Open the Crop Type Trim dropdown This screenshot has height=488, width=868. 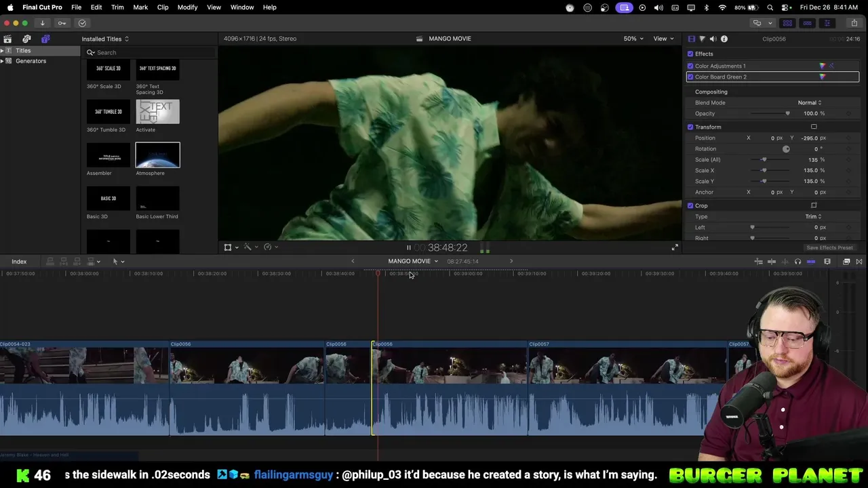click(x=813, y=216)
